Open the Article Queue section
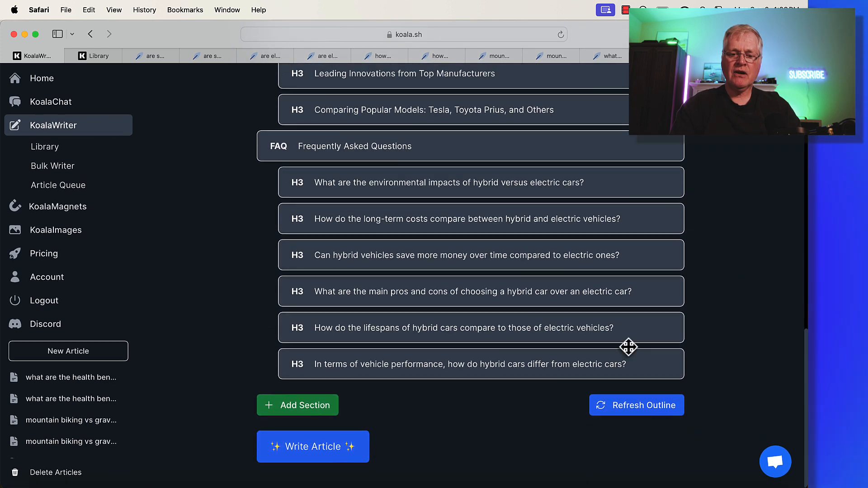 click(x=58, y=185)
